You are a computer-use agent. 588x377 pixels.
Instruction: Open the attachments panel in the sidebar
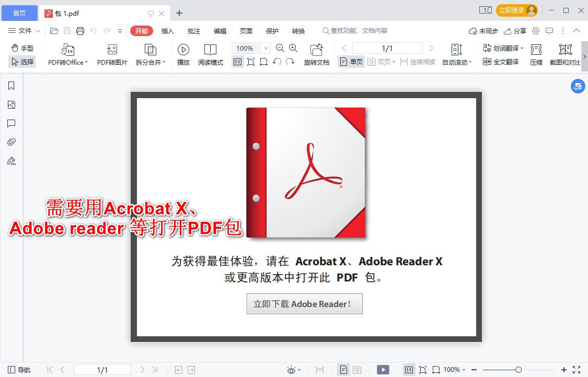[11, 142]
